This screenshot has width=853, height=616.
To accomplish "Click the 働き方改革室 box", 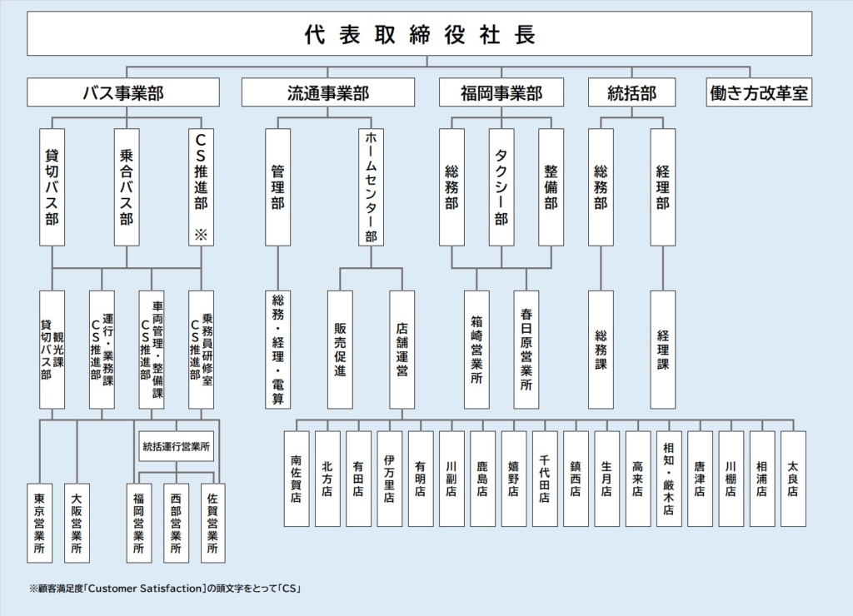I will (x=759, y=92).
